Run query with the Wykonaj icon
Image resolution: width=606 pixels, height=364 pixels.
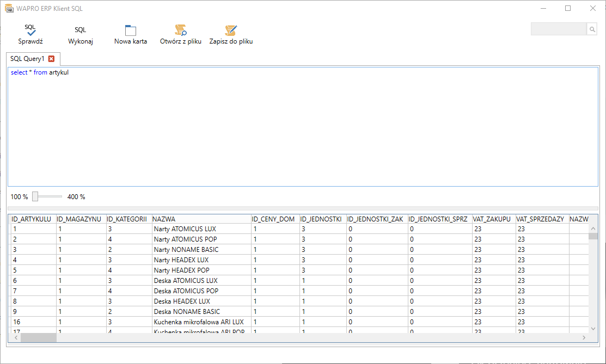pyautogui.click(x=80, y=31)
